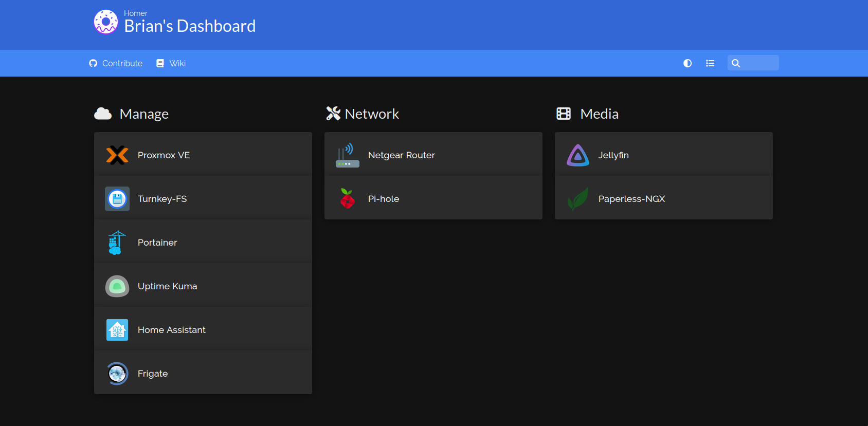Open Proxmox VE service name

tap(164, 155)
